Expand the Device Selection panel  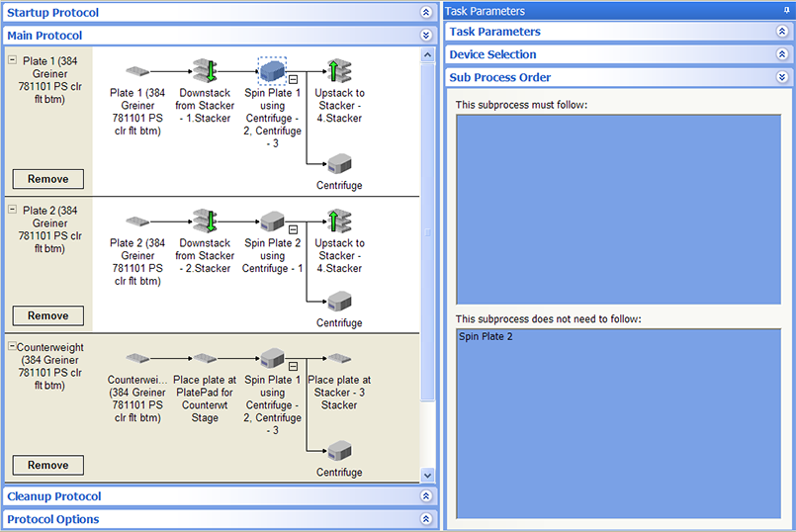pos(781,54)
